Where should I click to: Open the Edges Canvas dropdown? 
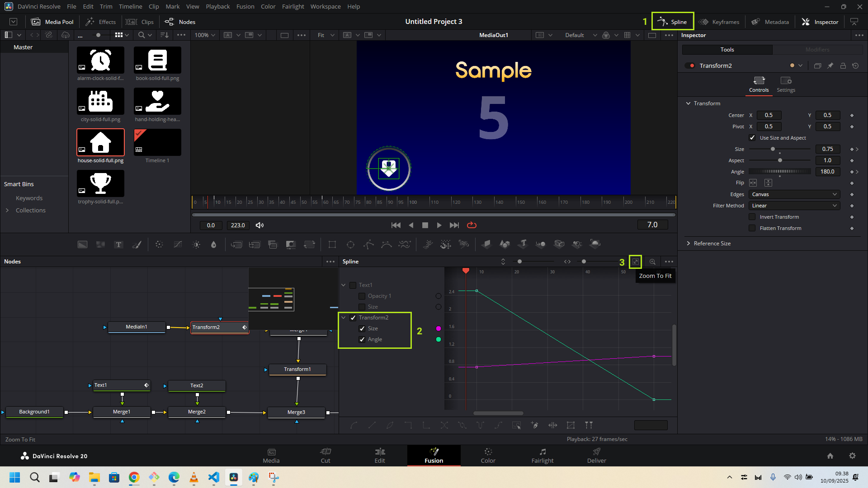[794, 194]
